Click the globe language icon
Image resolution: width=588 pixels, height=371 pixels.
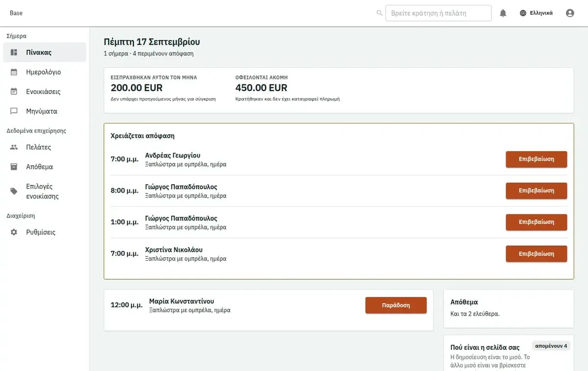[x=523, y=13]
